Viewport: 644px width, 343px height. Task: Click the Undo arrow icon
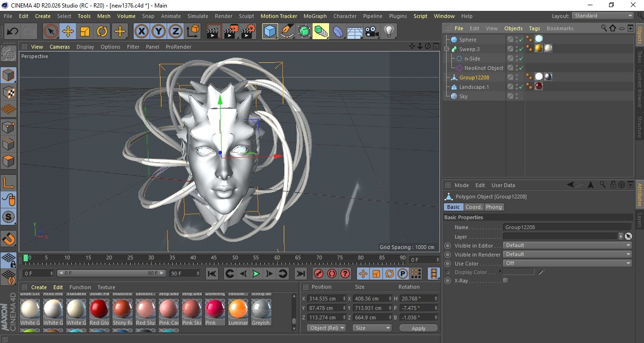click(x=12, y=32)
